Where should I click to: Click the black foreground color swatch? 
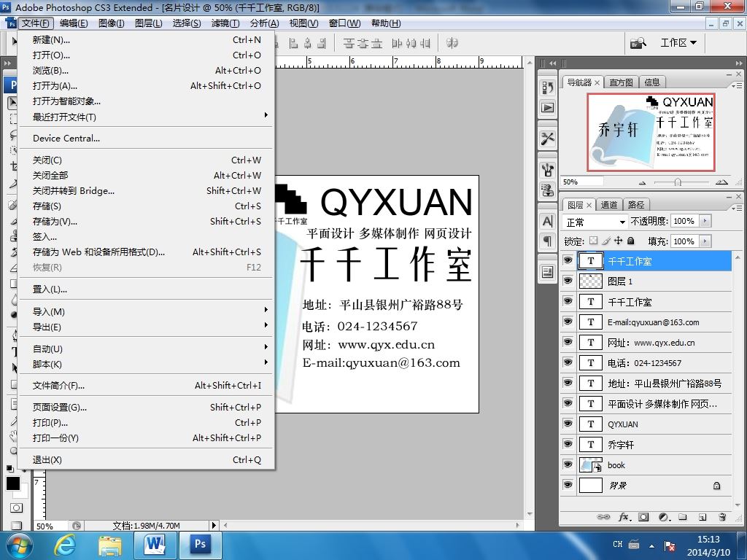tap(13, 483)
